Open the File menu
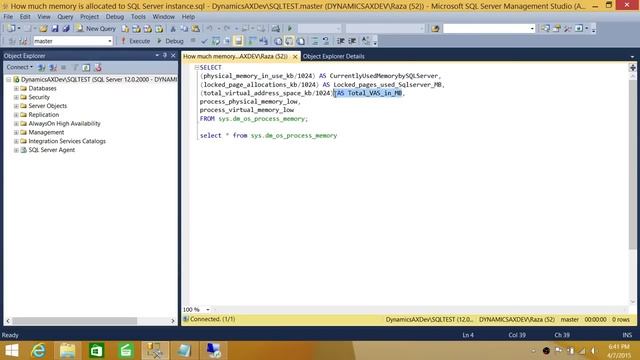Viewport: 640px width, 360px height. click(8, 17)
